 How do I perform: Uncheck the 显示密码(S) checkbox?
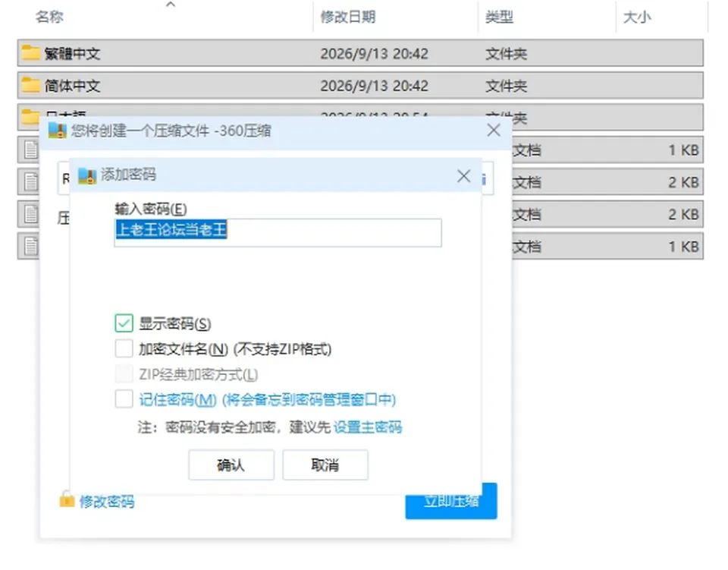coord(124,323)
